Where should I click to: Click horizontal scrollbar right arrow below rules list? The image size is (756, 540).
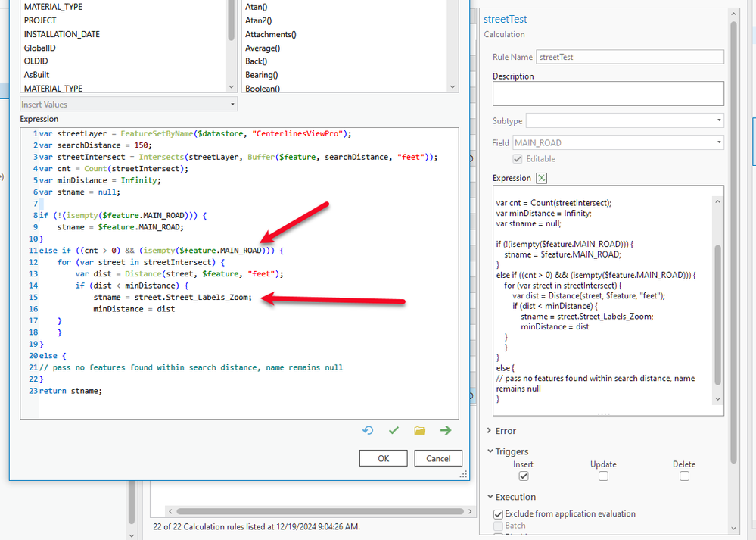[471, 511]
